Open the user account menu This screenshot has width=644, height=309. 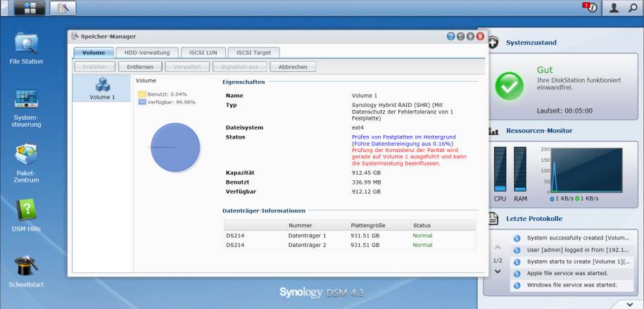click(x=614, y=8)
